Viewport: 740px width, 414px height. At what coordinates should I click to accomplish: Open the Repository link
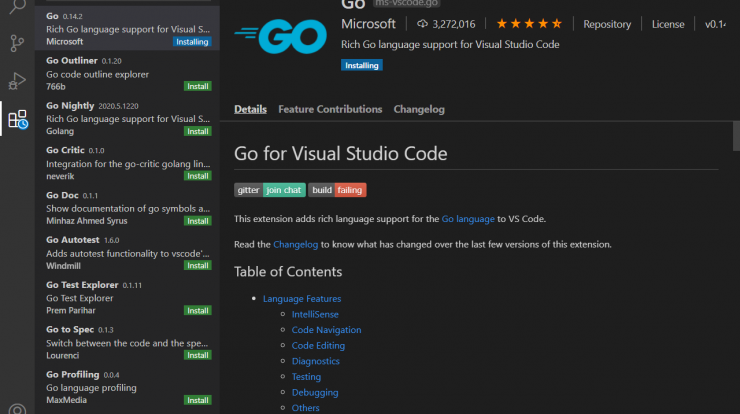click(607, 24)
